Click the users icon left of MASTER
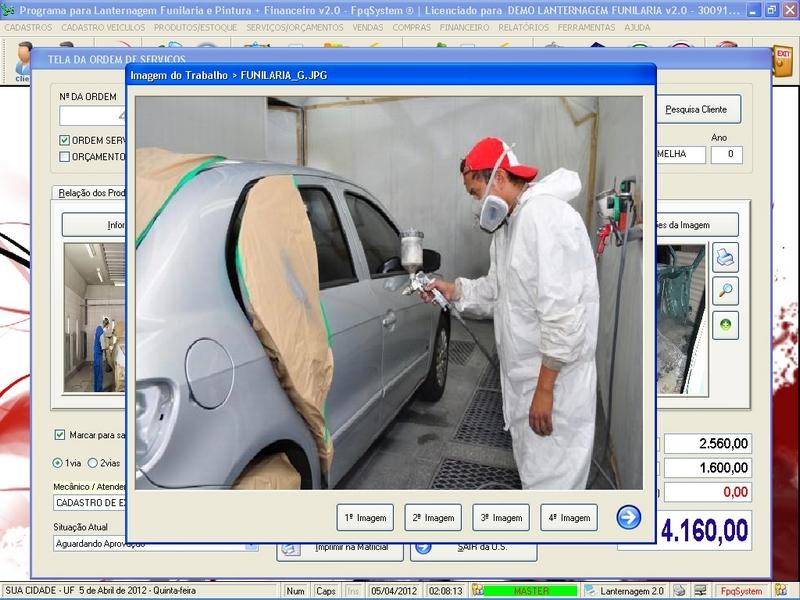 (477, 590)
